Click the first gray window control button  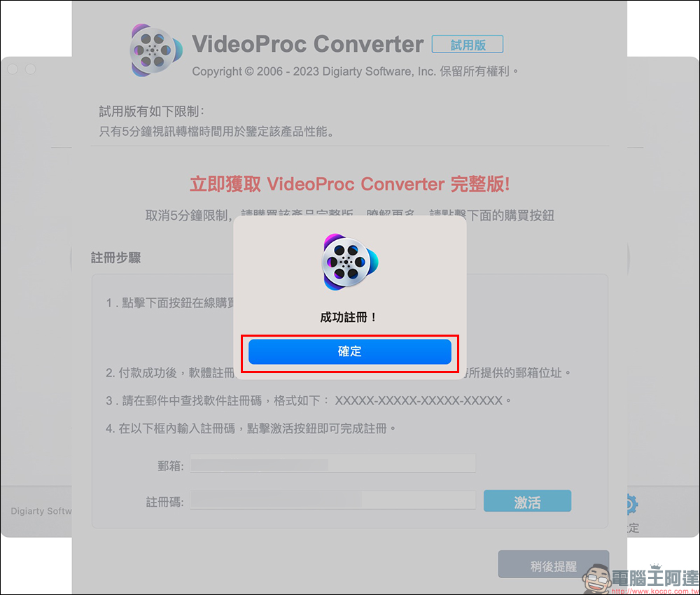tap(13, 69)
